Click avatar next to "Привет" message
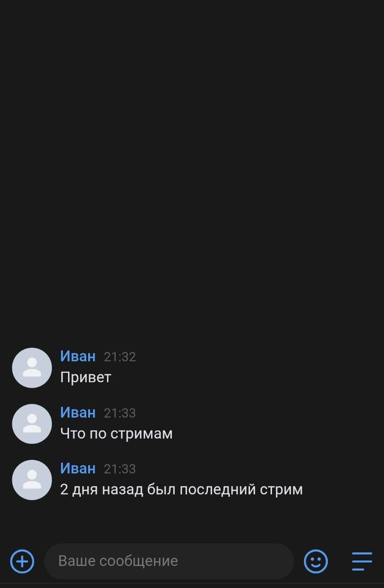384x588 pixels. click(x=32, y=368)
